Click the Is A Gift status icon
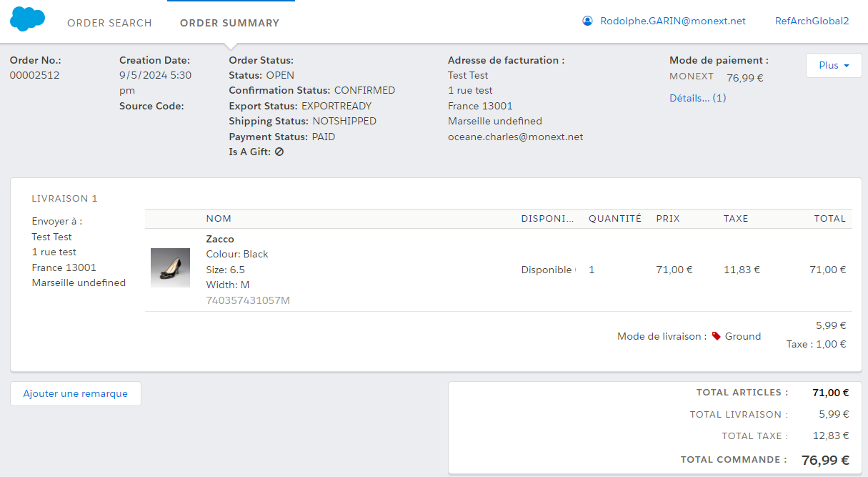This screenshot has width=868, height=477. pyautogui.click(x=279, y=152)
